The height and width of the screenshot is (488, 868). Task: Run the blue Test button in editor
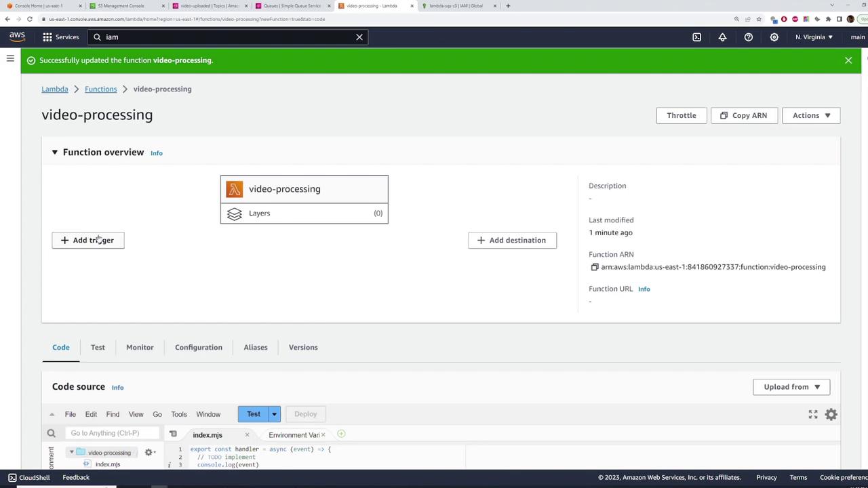pos(254,414)
